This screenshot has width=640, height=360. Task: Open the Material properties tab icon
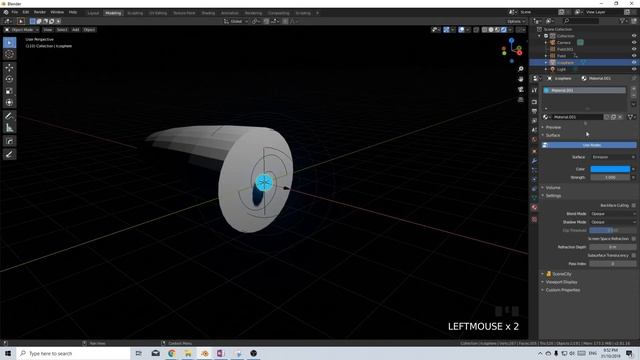[x=534, y=207]
